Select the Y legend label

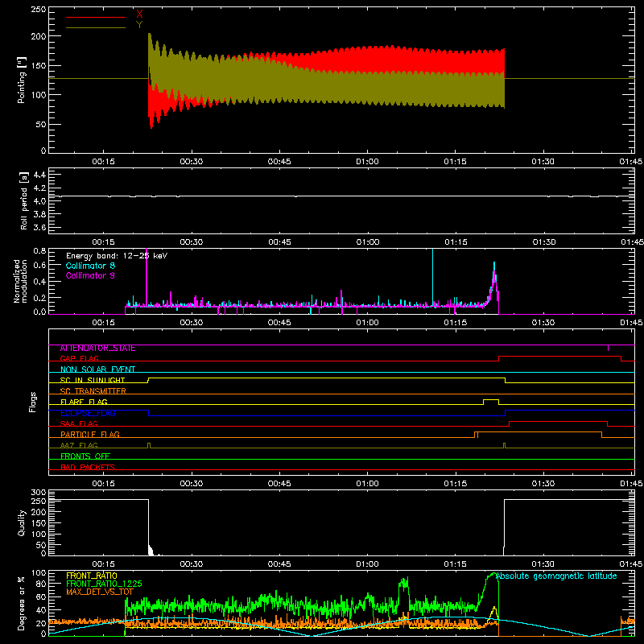click(x=139, y=25)
